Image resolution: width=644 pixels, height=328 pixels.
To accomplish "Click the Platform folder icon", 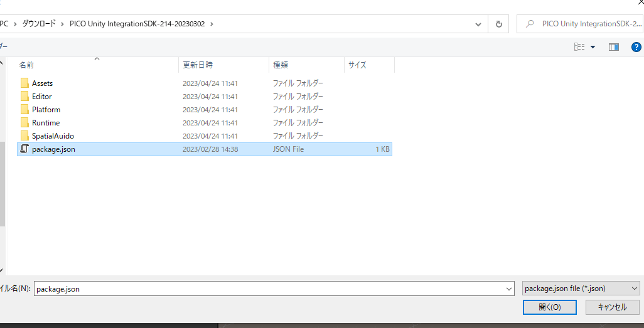I will (24, 110).
